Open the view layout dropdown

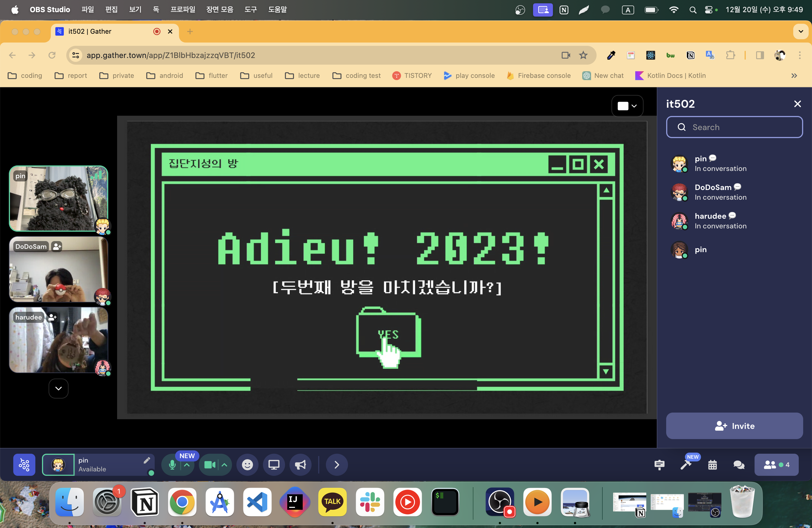coord(627,106)
